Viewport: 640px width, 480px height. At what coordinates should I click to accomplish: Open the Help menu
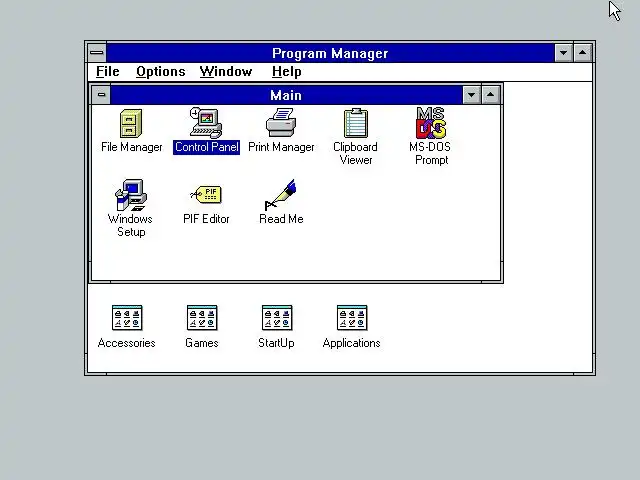click(287, 71)
